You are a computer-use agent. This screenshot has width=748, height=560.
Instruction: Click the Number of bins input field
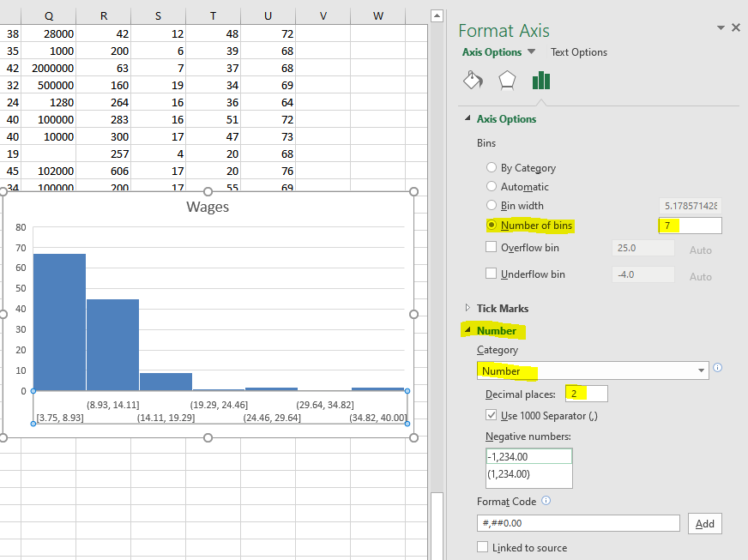(x=689, y=226)
